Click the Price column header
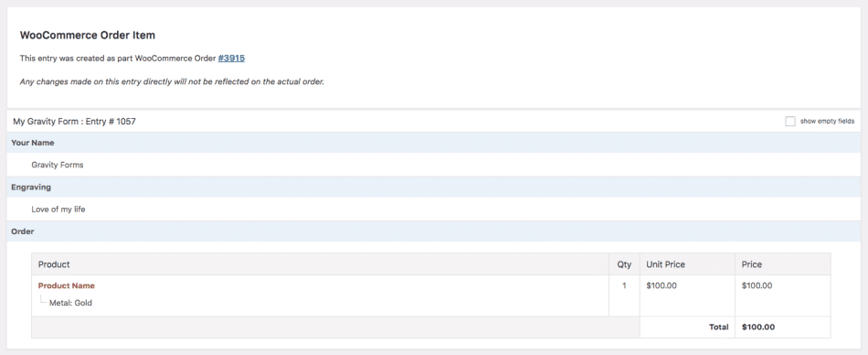Viewport: 868px width, 355px height. pyautogui.click(x=783, y=264)
